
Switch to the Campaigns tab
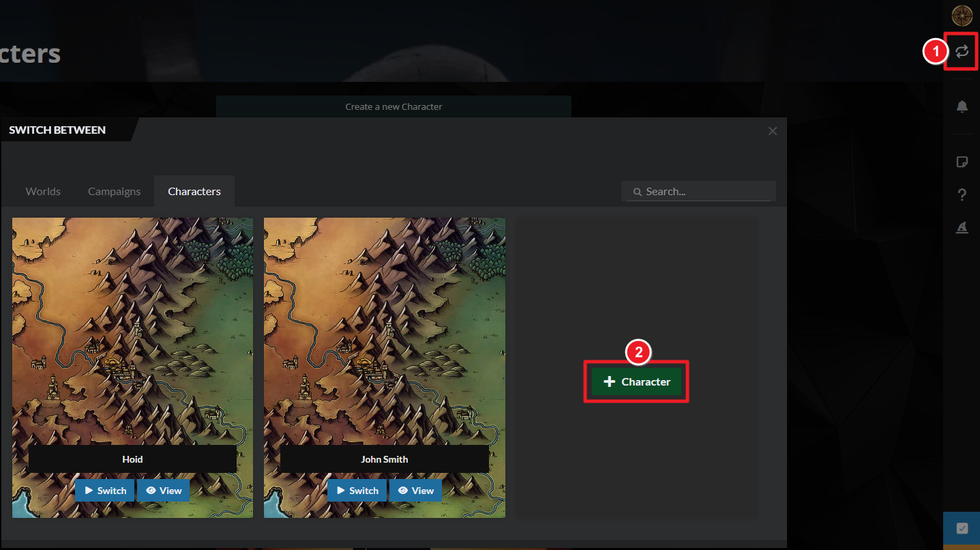click(114, 191)
